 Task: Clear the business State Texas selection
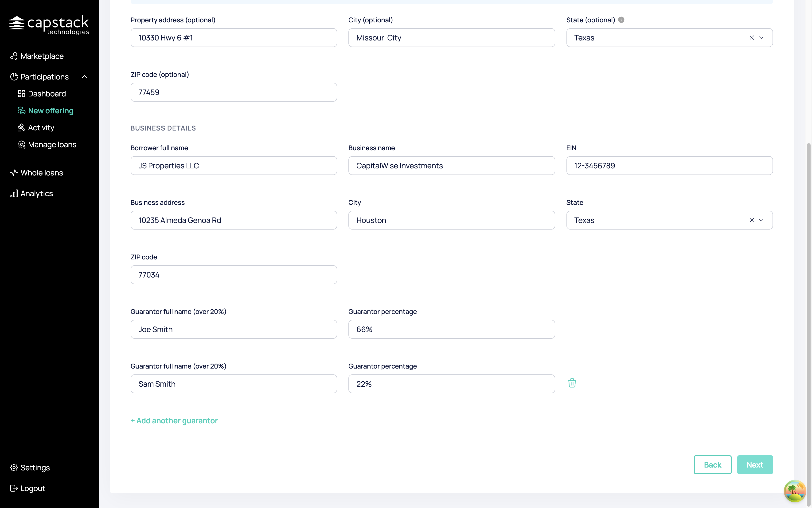pos(752,220)
